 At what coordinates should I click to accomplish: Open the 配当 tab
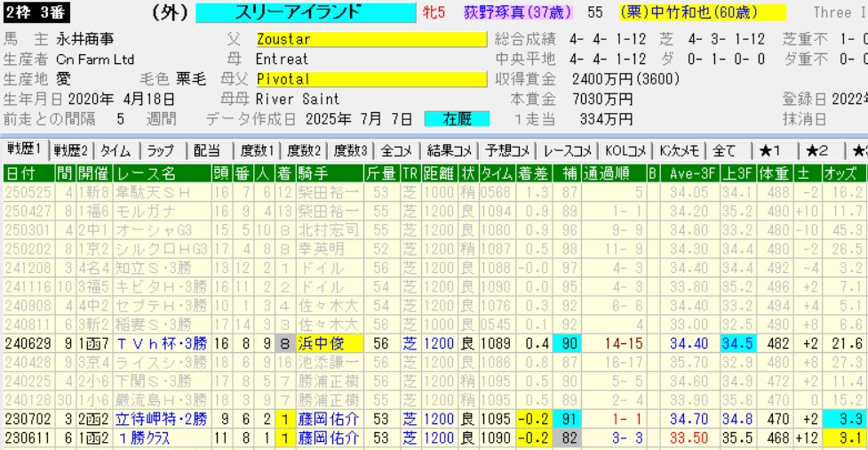pos(207,150)
